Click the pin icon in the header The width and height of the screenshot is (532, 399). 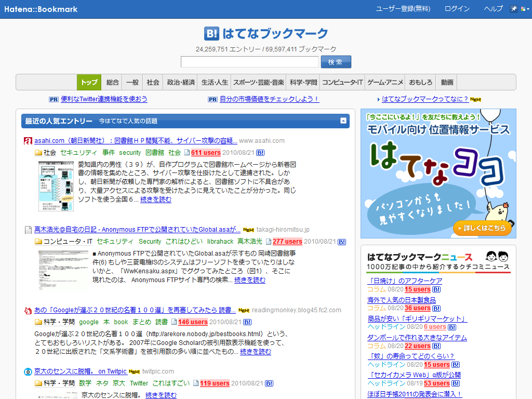(514, 9)
